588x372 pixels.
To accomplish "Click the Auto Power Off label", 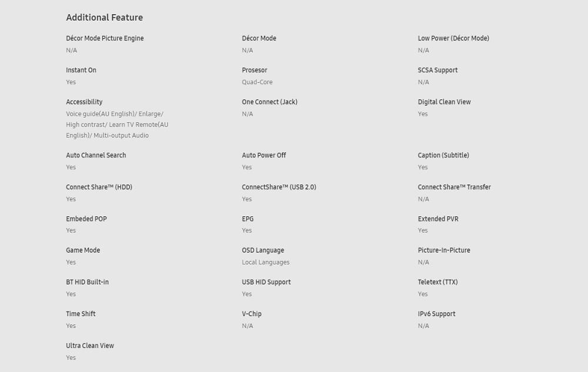I will point(263,155).
